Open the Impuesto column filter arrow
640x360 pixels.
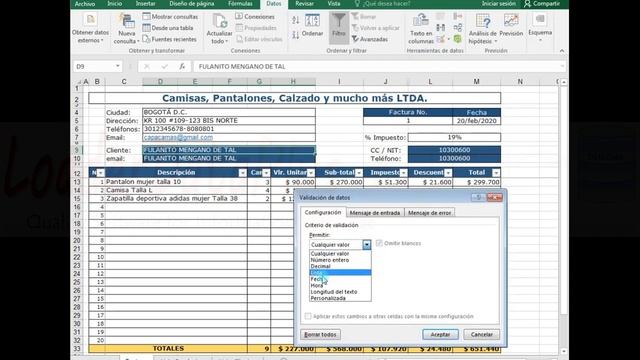point(403,173)
